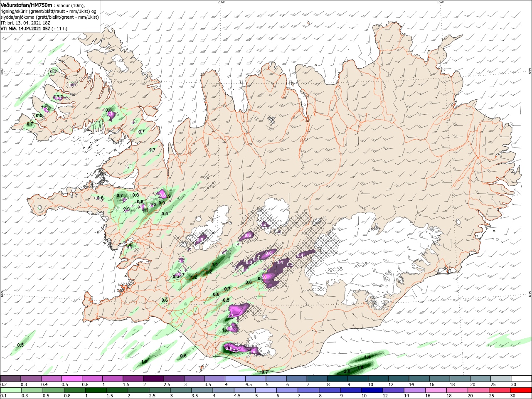Click the 0.3 swatch in upper snow legend row
Viewport: 532px width, 399px height.
[x=31, y=379]
